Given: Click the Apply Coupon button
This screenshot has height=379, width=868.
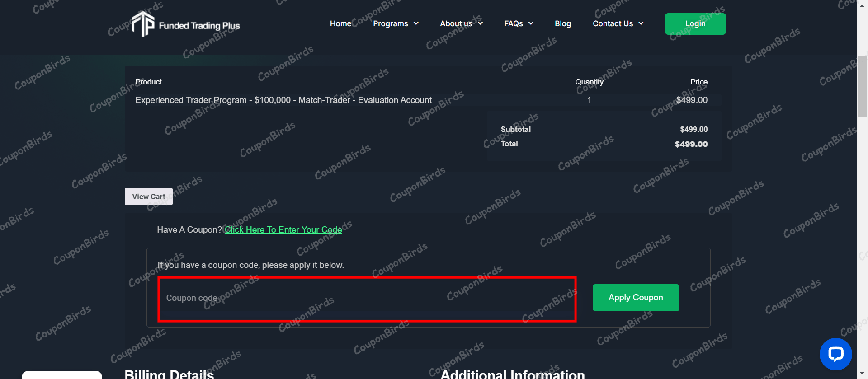Looking at the screenshot, I should [x=636, y=298].
